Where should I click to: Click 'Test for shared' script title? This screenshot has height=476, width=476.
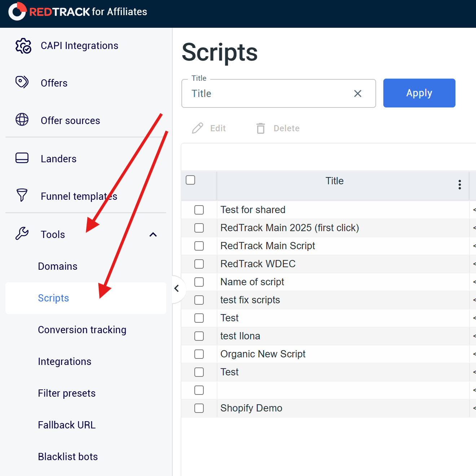pyautogui.click(x=253, y=210)
